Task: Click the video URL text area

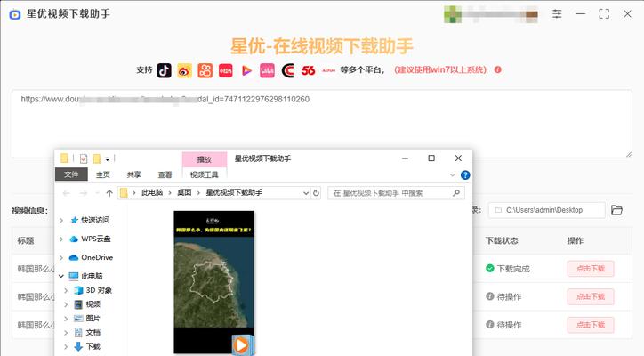Action: pyautogui.click(x=322, y=124)
